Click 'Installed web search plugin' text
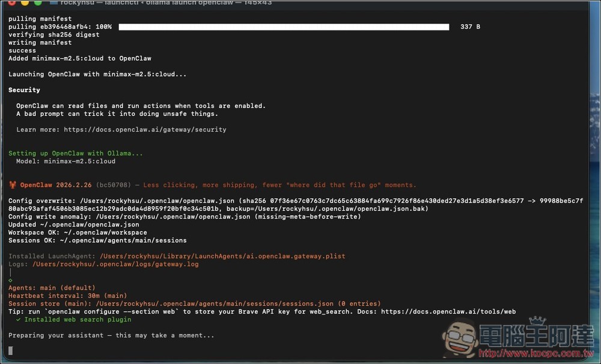Screen dimensions: 601x364 78,320
